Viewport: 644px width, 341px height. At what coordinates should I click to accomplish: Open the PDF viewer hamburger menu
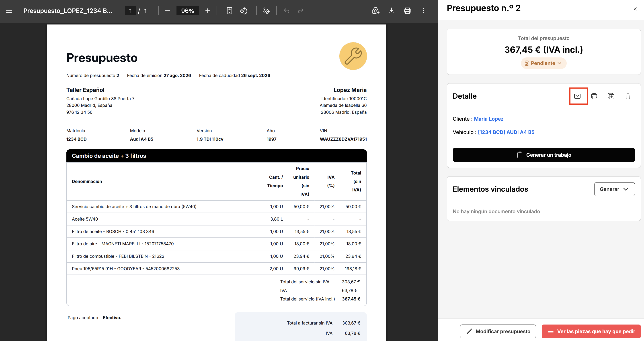[x=9, y=11]
